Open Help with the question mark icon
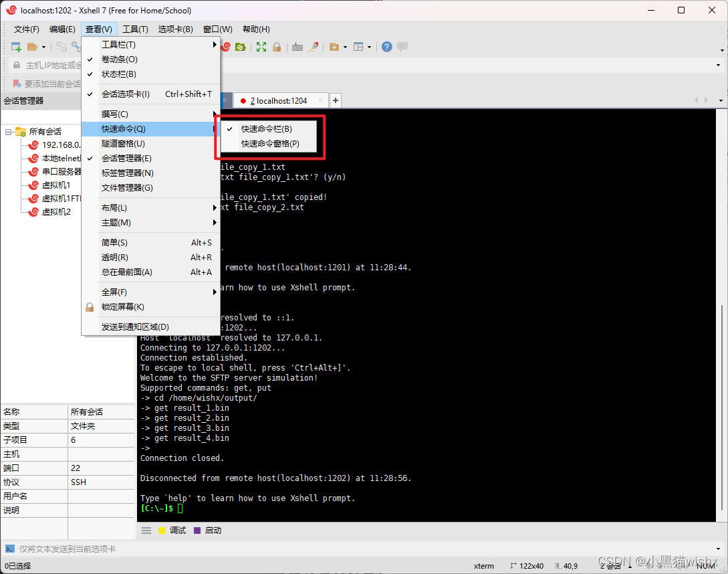This screenshot has height=574, width=728. pyautogui.click(x=386, y=46)
